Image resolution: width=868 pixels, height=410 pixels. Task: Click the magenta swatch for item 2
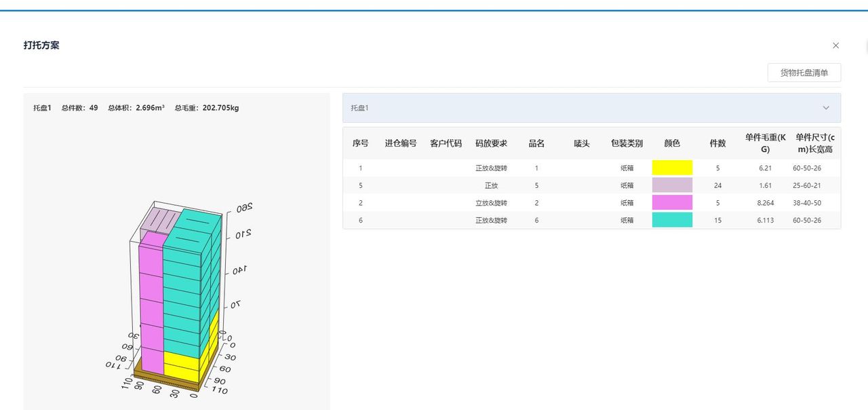click(x=672, y=202)
